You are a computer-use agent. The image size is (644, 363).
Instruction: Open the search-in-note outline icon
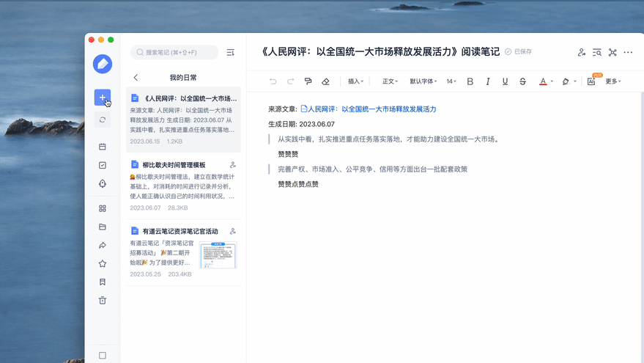[x=597, y=52]
